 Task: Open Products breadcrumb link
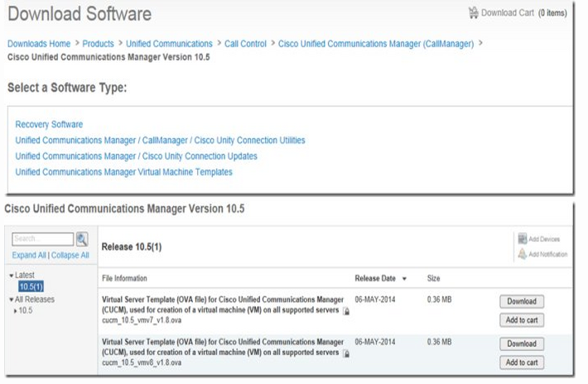click(x=98, y=44)
